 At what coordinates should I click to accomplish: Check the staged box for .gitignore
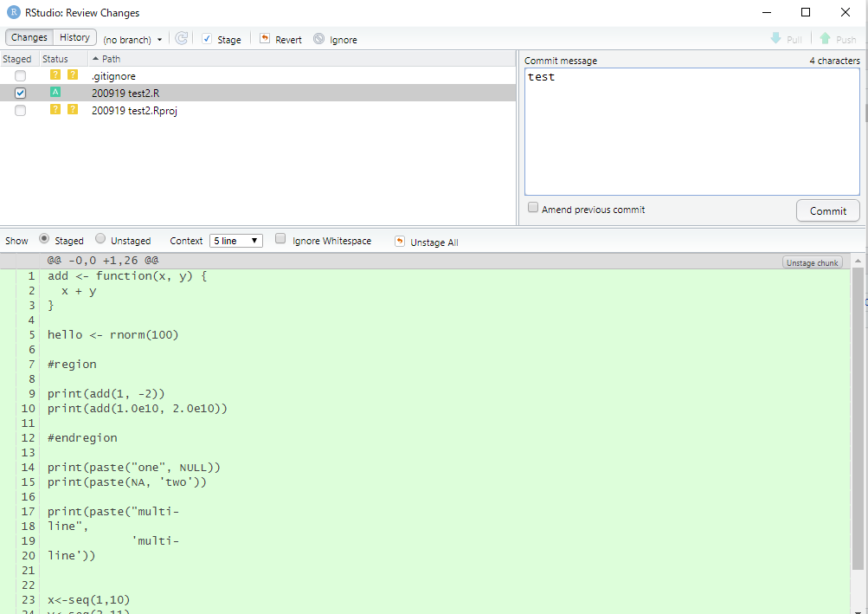point(21,76)
